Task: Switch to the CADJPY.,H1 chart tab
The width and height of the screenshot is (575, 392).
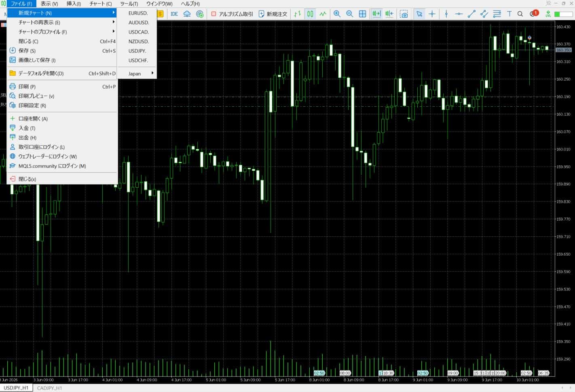Action: (49, 388)
